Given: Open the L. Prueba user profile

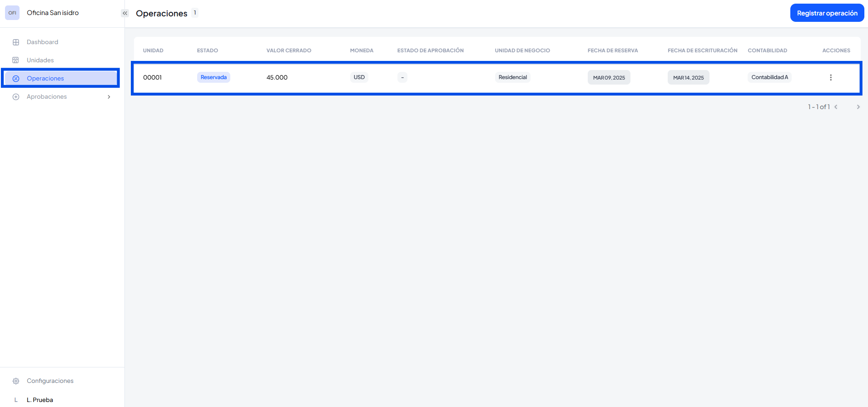Looking at the screenshot, I should 40,400.
